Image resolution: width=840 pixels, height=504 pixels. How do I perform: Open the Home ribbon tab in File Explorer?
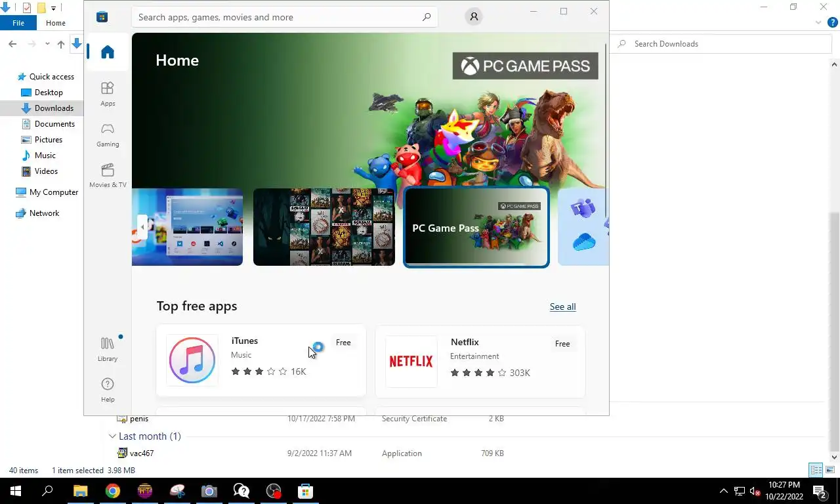point(56,23)
